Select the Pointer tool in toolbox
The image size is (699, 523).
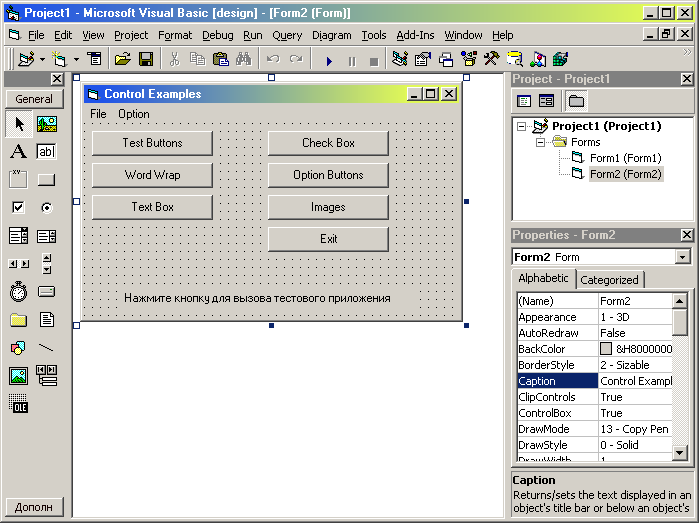pos(19,124)
